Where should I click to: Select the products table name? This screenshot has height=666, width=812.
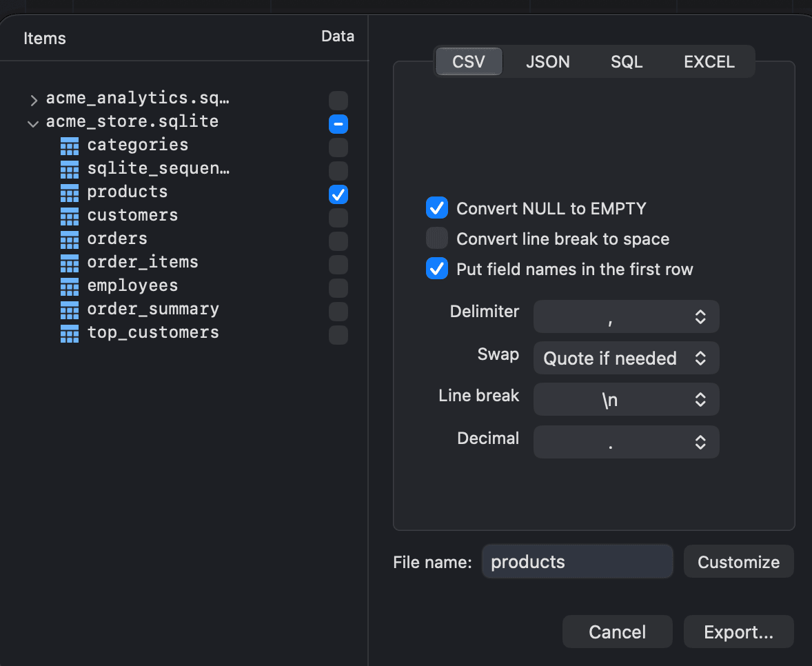pos(128,192)
